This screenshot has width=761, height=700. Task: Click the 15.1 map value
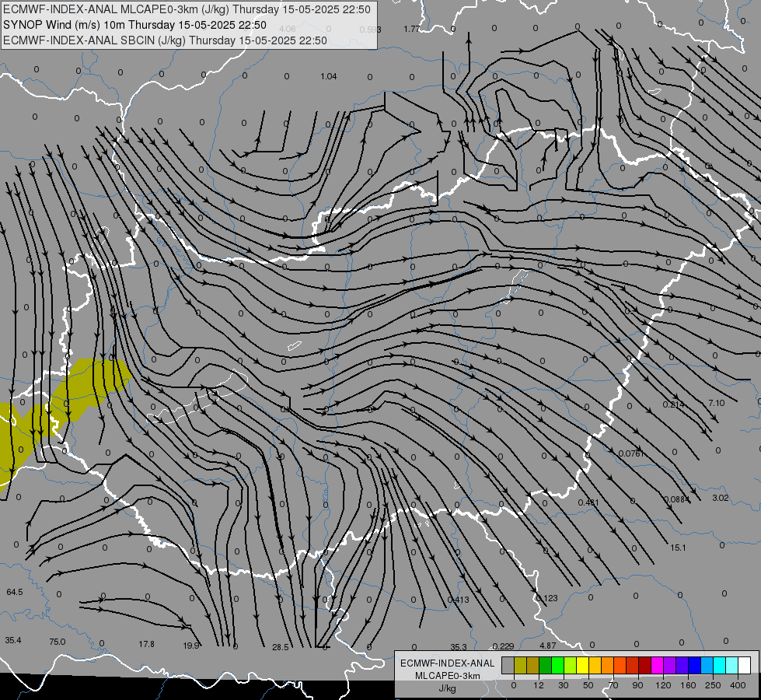click(678, 548)
